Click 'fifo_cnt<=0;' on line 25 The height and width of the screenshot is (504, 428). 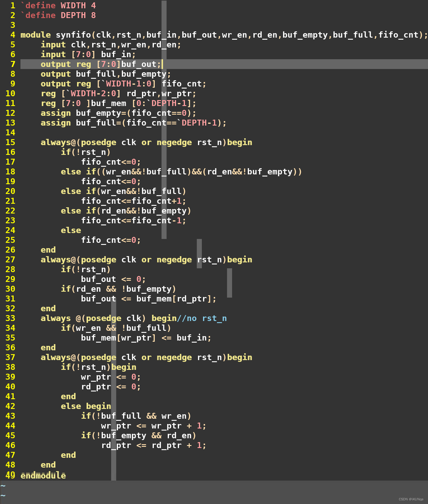pyautogui.click(x=111, y=240)
